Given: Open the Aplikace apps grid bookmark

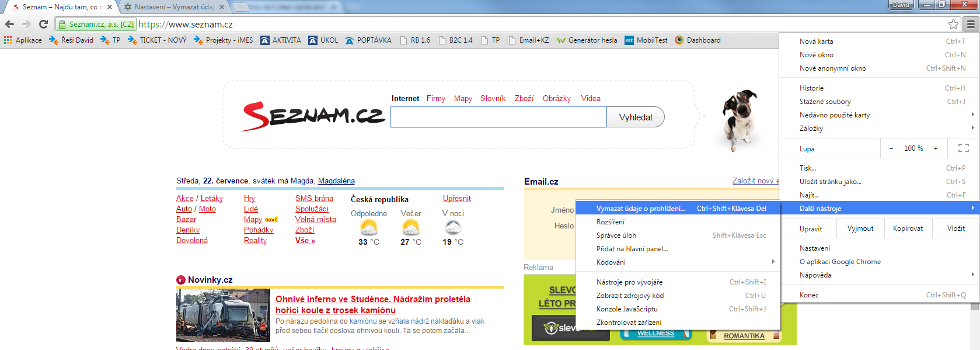Looking at the screenshot, I should (23, 40).
